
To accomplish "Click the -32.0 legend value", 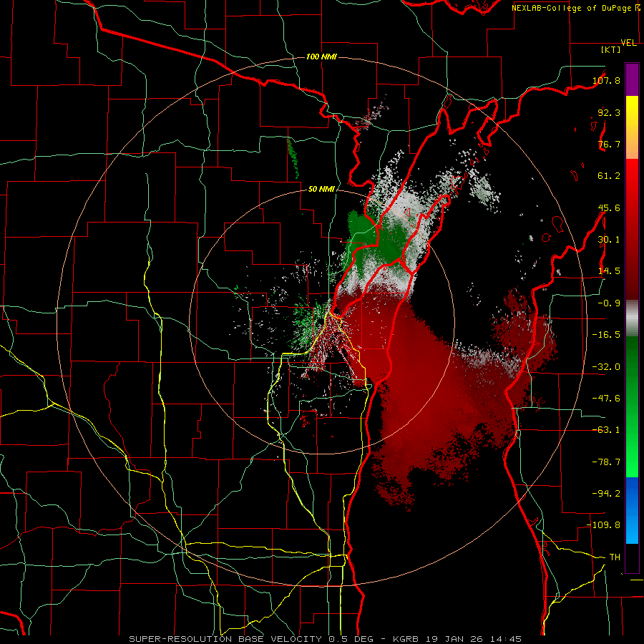I will [606, 367].
